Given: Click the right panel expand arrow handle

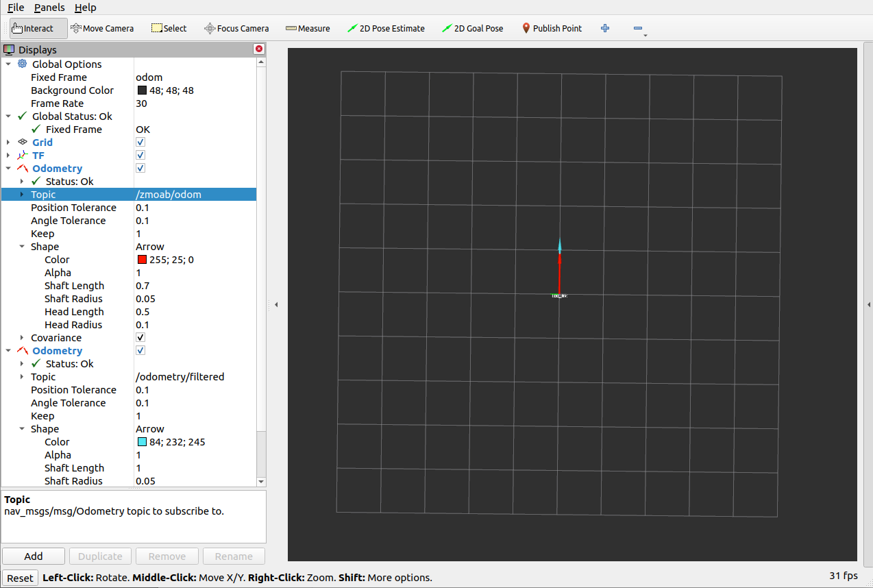Looking at the screenshot, I should coord(869,304).
